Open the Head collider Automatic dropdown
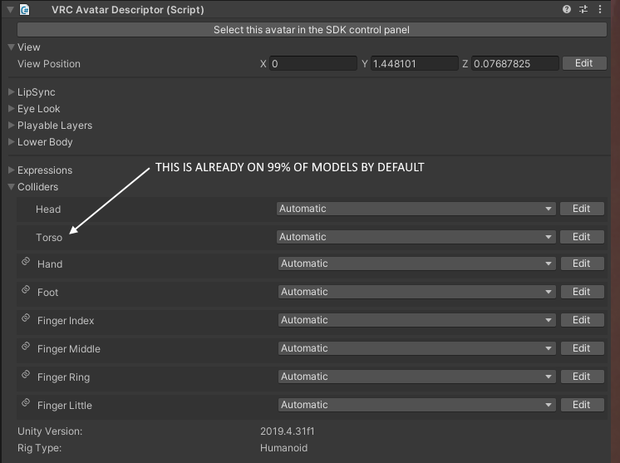The width and height of the screenshot is (620, 463). (x=416, y=208)
